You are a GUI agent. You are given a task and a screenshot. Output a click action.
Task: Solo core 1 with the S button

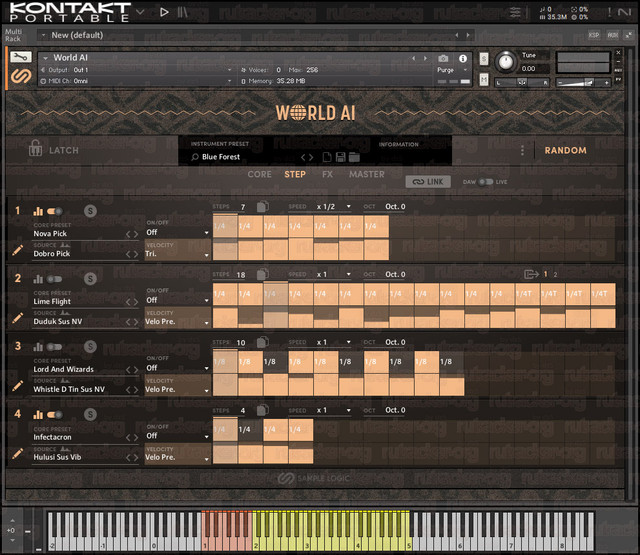click(x=90, y=211)
